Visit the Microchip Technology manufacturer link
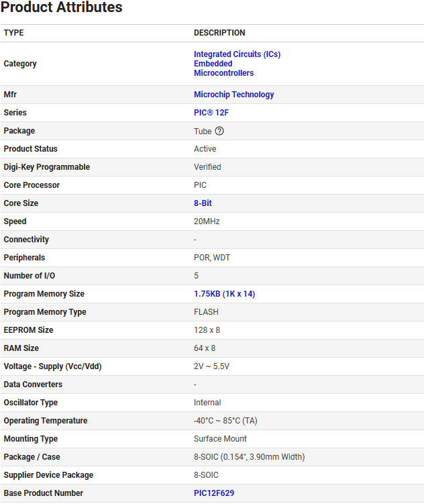The height and width of the screenshot is (504, 424). [233, 95]
